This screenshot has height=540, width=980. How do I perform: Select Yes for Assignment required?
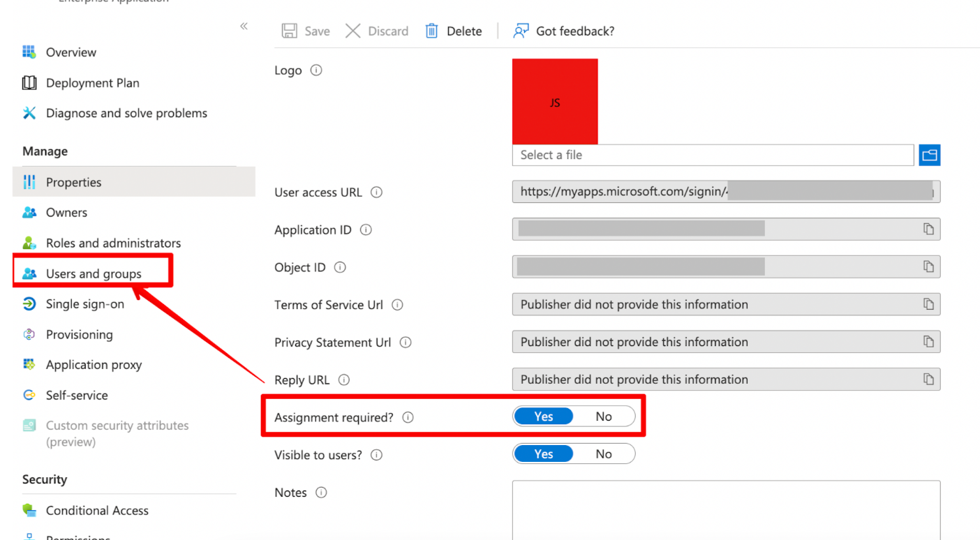[543, 417]
